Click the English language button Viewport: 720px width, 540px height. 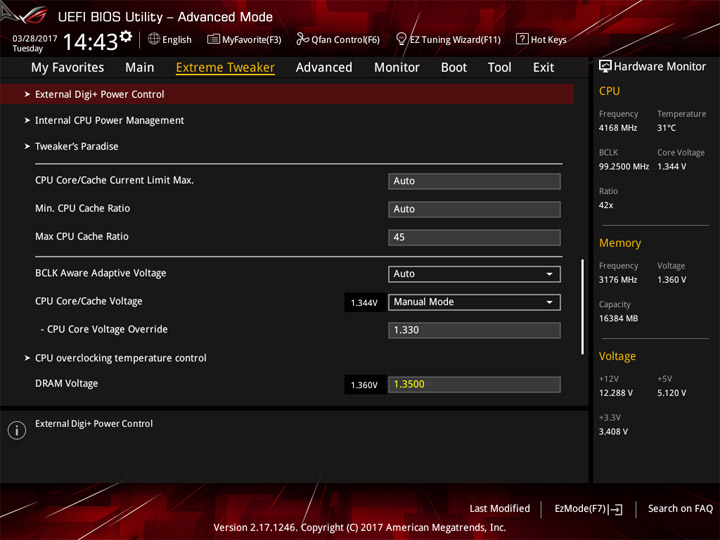click(x=170, y=39)
